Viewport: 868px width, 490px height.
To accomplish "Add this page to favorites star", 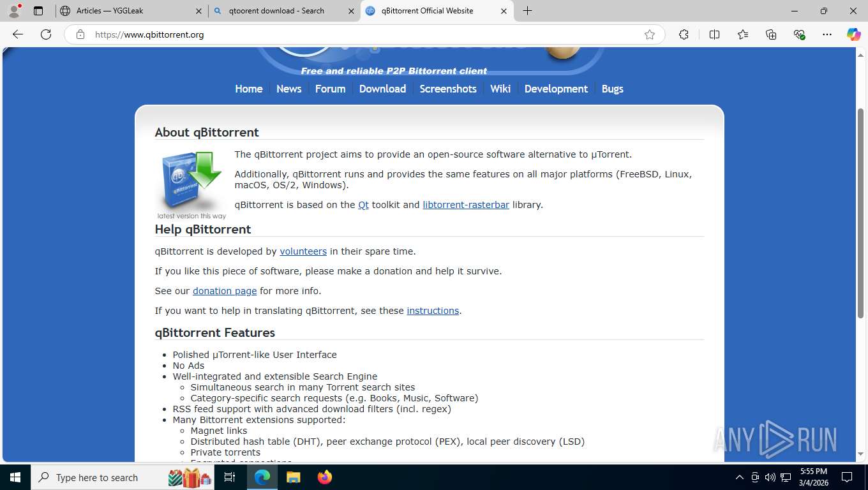I will pyautogui.click(x=650, y=34).
